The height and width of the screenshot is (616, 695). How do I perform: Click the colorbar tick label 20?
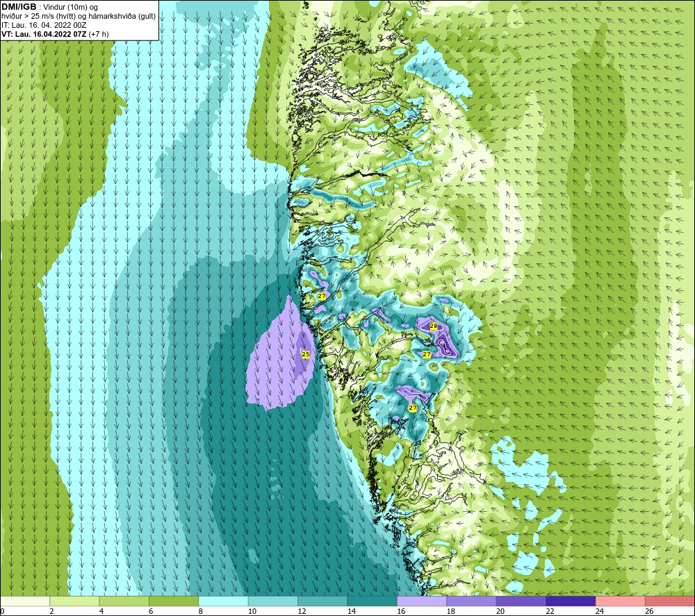tap(500, 611)
